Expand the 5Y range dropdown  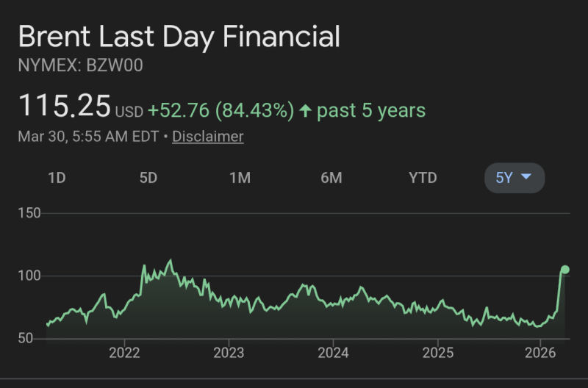point(514,178)
